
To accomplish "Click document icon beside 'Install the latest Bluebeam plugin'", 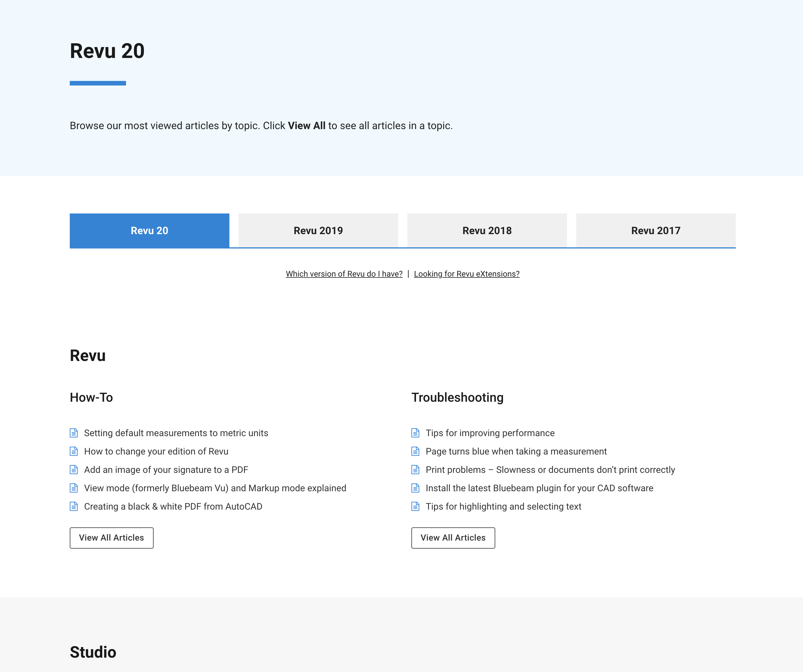I will click(415, 488).
